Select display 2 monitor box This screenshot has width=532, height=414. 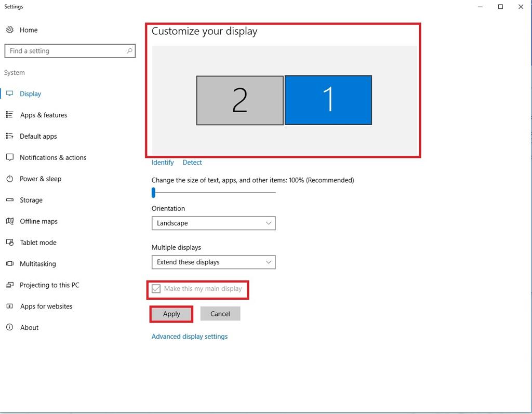click(240, 100)
